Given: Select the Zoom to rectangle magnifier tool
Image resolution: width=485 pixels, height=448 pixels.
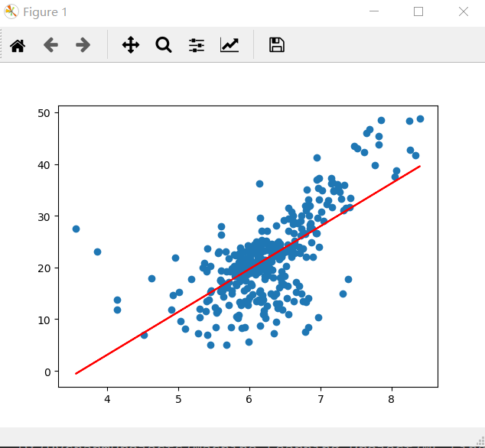Looking at the screenshot, I should pos(164,45).
